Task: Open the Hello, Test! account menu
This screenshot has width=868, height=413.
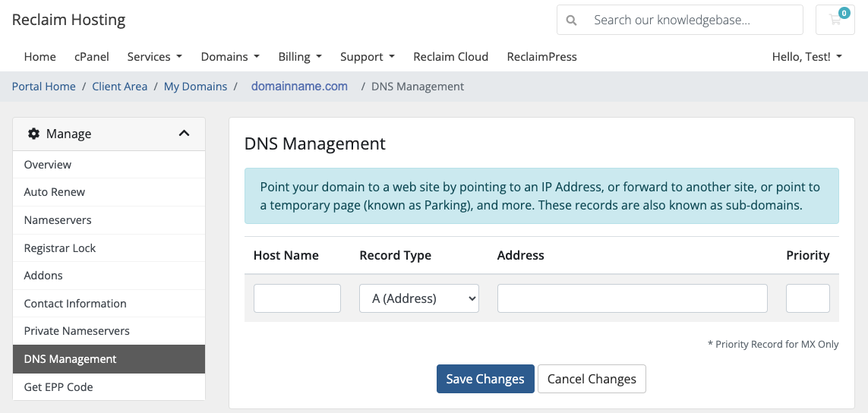Action: click(x=807, y=56)
